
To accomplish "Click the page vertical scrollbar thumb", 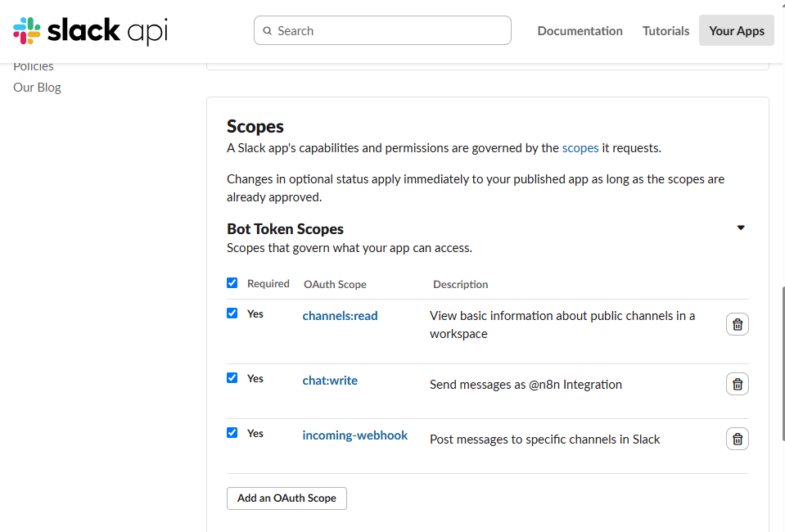I will coord(783,364).
